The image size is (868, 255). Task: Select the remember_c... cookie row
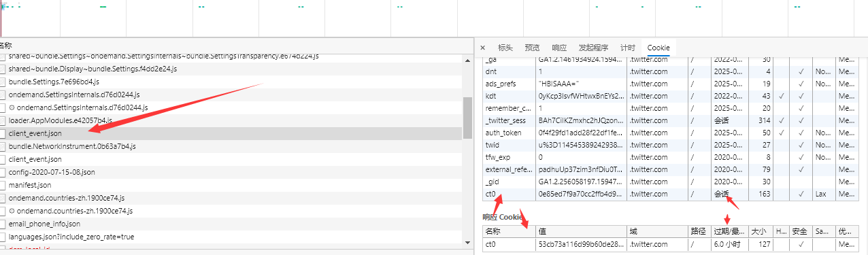click(670, 107)
